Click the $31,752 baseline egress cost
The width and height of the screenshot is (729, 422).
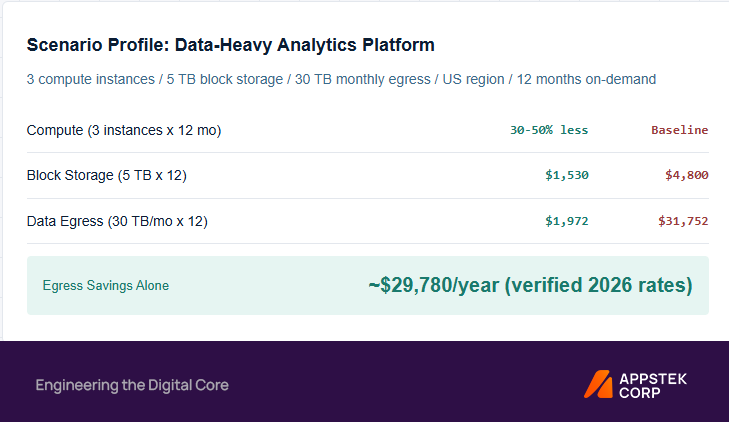point(683,221)
